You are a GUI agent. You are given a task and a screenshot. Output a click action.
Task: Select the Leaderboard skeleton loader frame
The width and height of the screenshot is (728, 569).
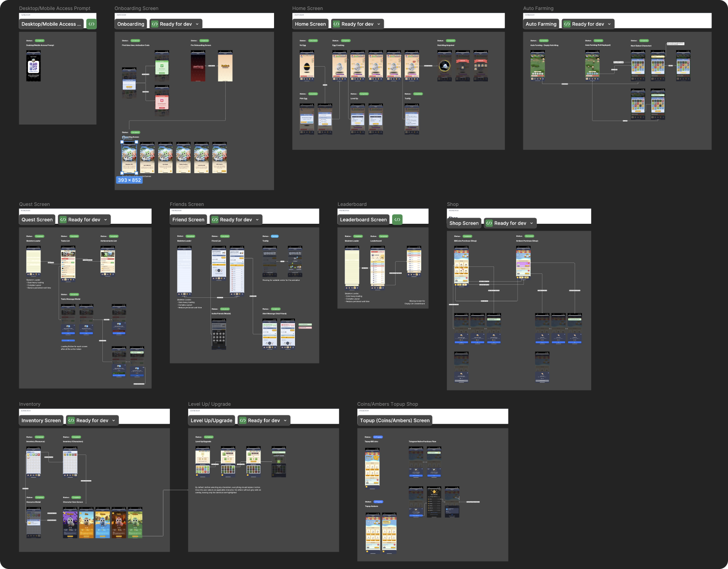pyautogui.click(x=352, y=268)
